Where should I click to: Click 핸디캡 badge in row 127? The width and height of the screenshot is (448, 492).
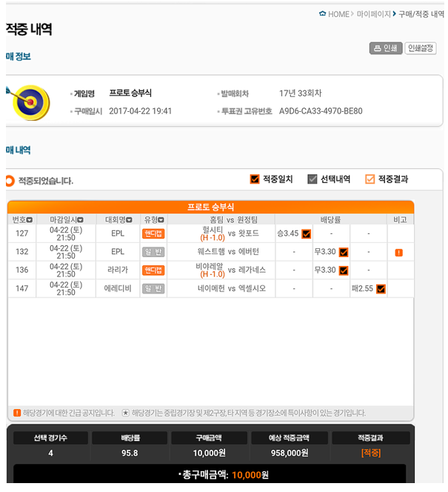coord(153,233)
